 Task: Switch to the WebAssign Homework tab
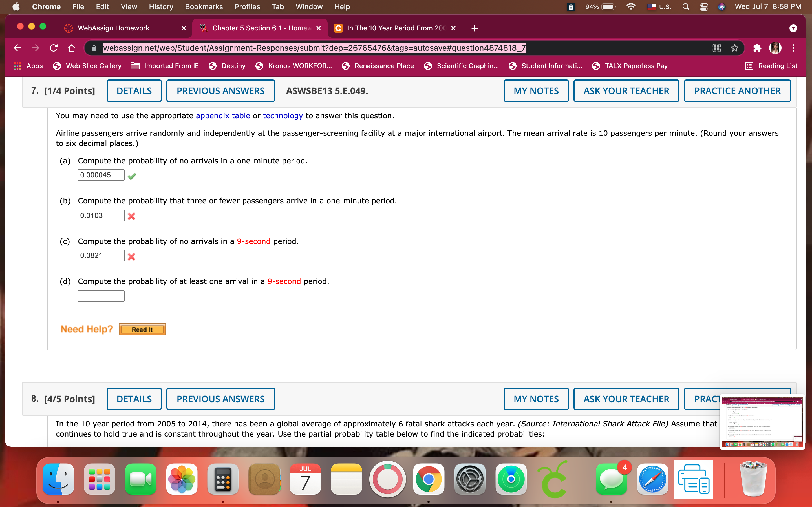[113, 28]
